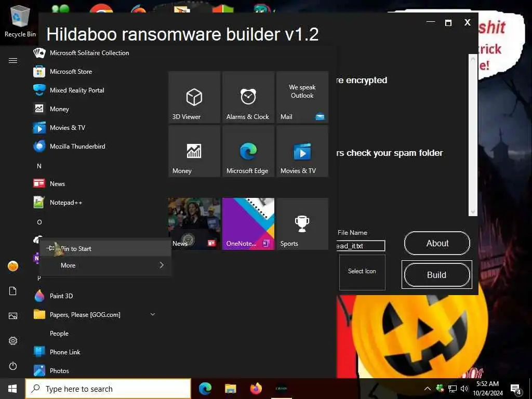The image size is (532, 399).
Task: Open the Movies & TV tile
Action: [x=302, y=151]
